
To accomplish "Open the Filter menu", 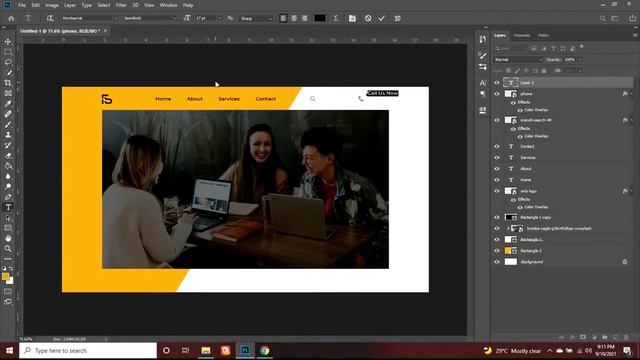I will (x=121, y=5).
